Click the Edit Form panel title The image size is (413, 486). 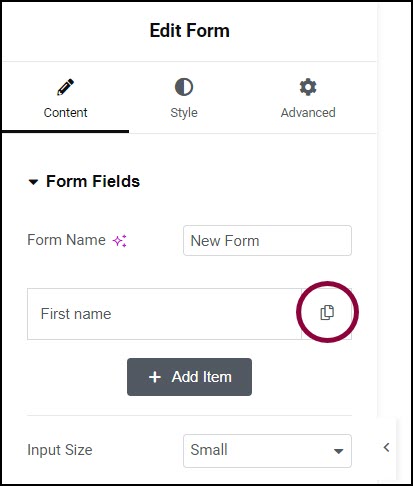point(189,31)
